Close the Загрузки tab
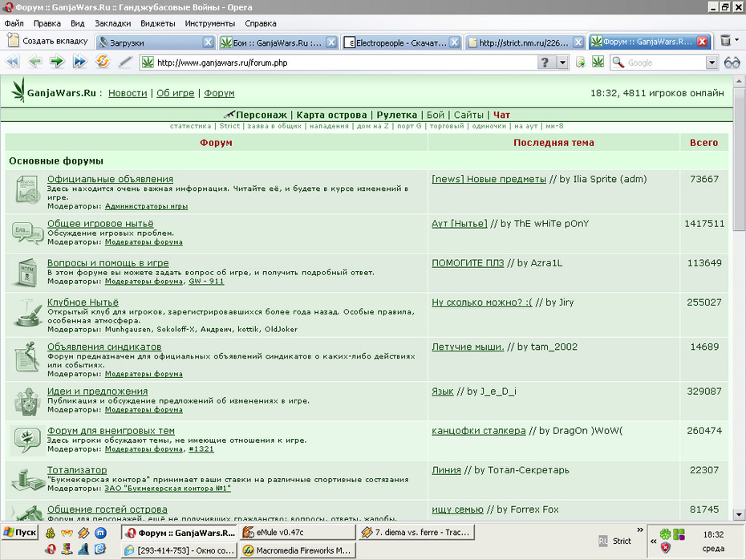This screenshot has height=560, width=746. 208,43
